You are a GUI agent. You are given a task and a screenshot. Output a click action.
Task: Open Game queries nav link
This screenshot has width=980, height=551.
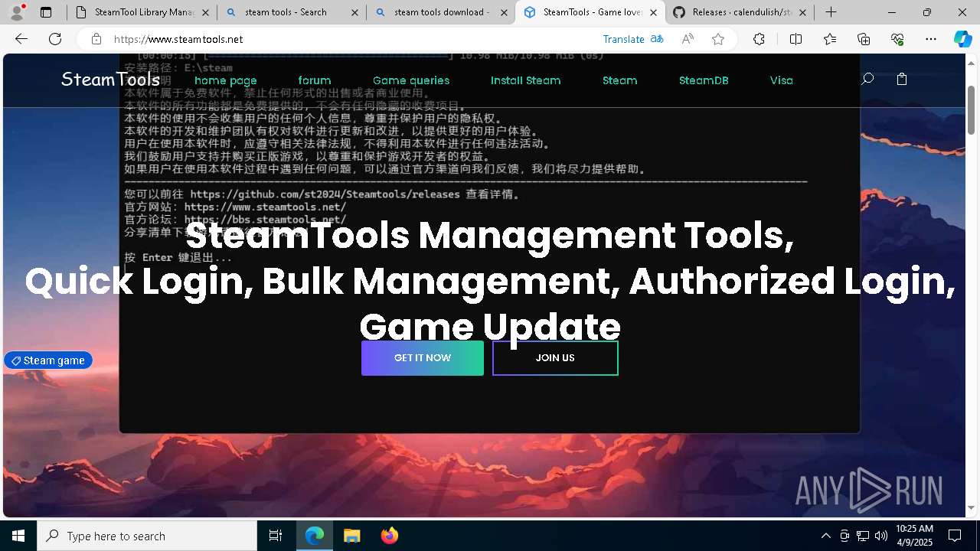411,80
